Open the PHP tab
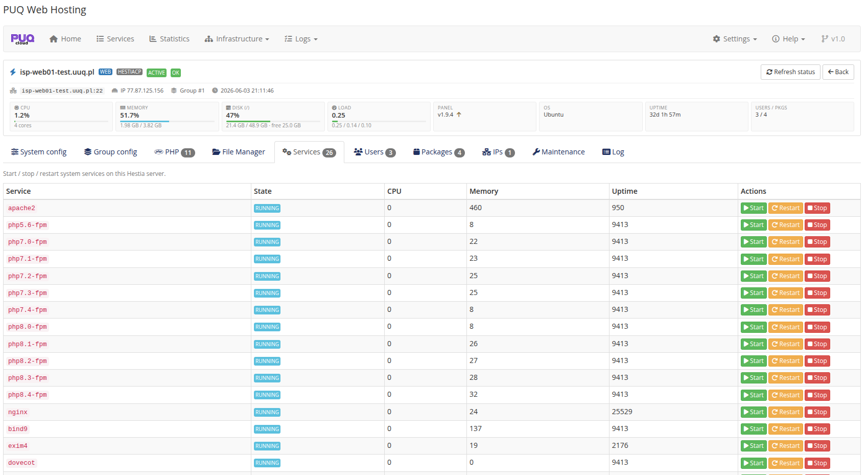The height and width of the screenshot is (475, 868). (175, 152)
